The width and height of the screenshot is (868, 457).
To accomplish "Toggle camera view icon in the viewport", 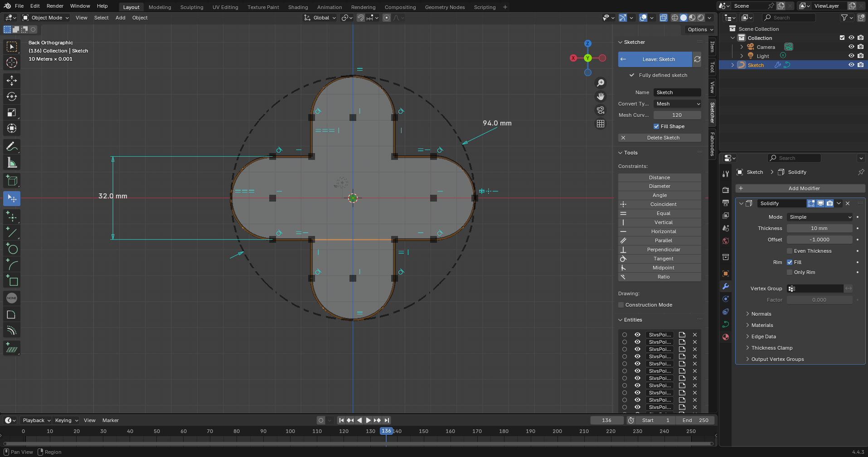I will click(x=601, y=110).
